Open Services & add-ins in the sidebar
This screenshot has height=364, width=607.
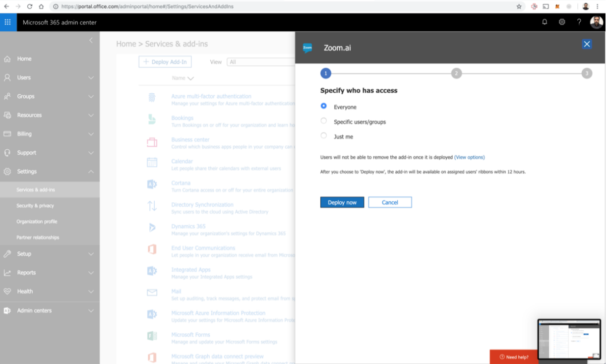[50, 190]
